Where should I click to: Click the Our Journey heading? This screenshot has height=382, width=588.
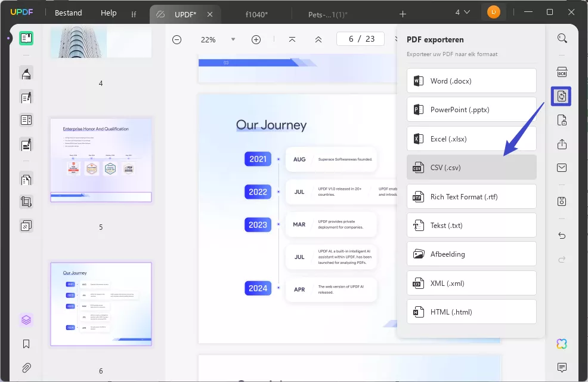click(x=271, y=125)
